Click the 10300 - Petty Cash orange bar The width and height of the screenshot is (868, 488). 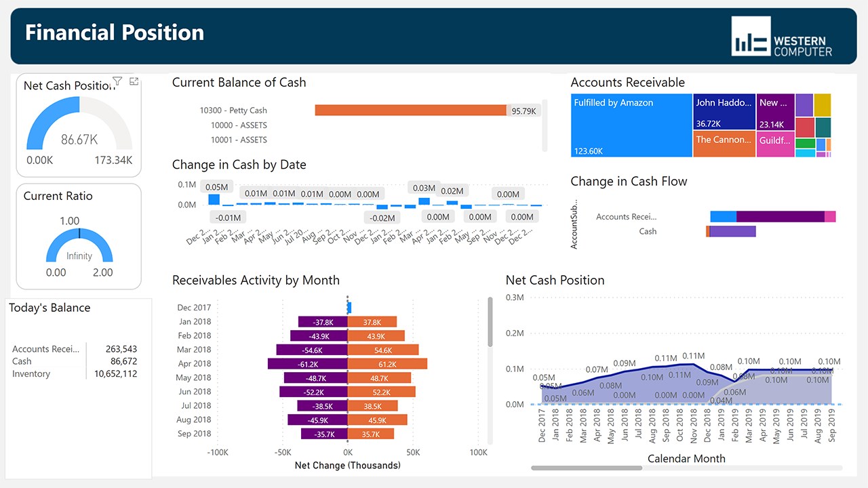410,110
